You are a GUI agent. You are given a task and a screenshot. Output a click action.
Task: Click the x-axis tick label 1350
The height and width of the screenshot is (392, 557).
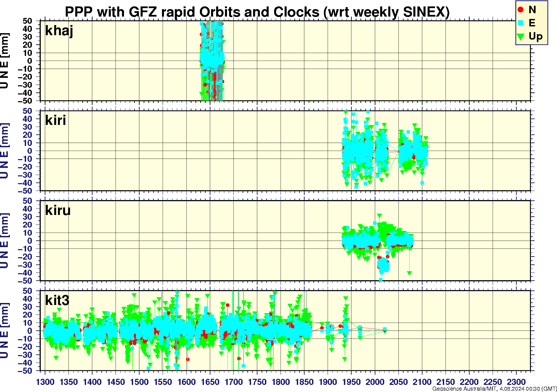coord(69,382)
